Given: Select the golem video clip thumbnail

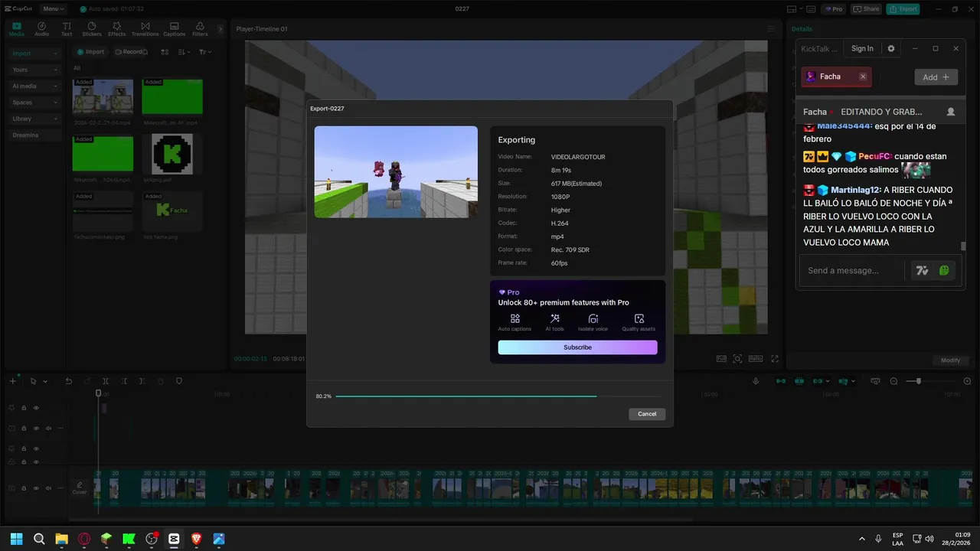Looking at the screenshot, I should [x=103, y=96].
